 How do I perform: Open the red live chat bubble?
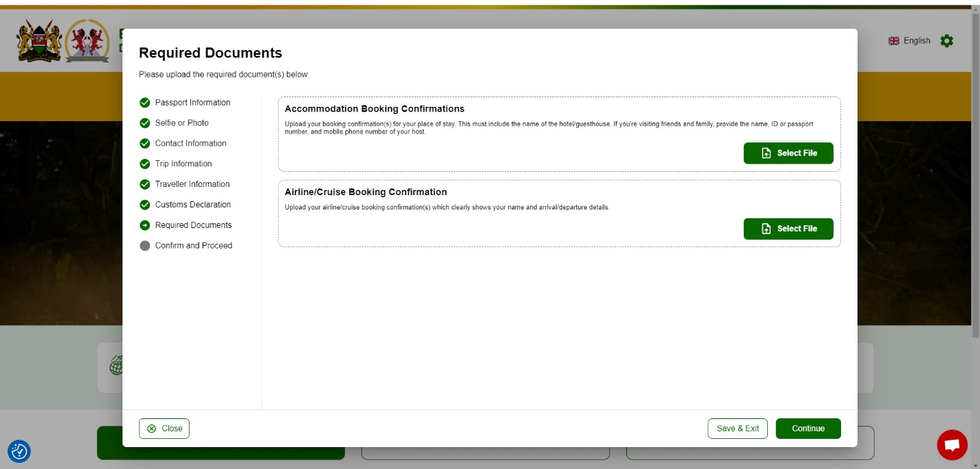coord(952,445)
